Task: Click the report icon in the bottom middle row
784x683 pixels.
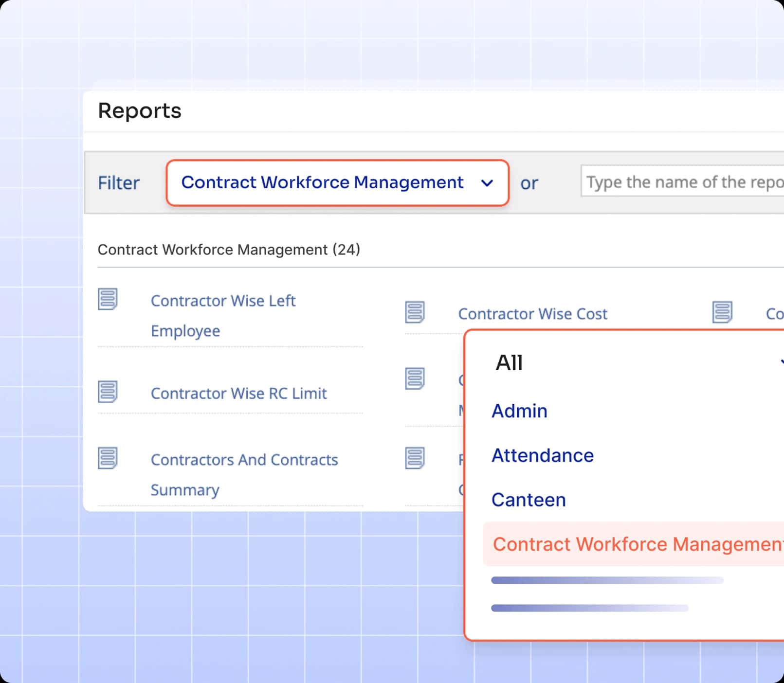Action: pos(415,458)
